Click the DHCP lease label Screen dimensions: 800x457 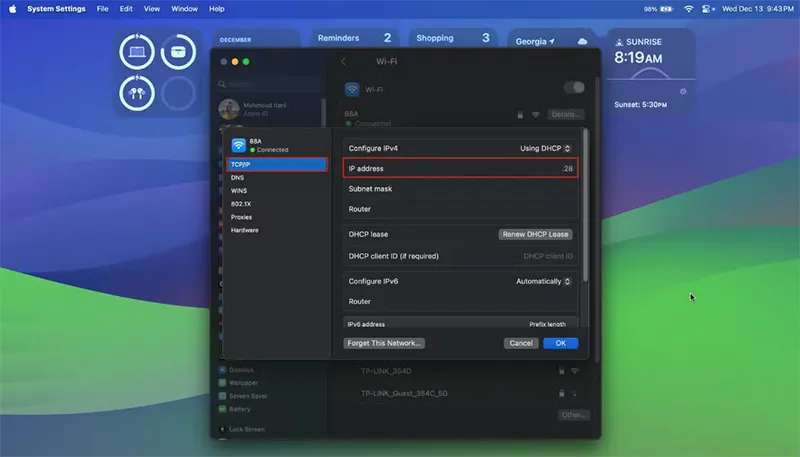pos(368,235)
